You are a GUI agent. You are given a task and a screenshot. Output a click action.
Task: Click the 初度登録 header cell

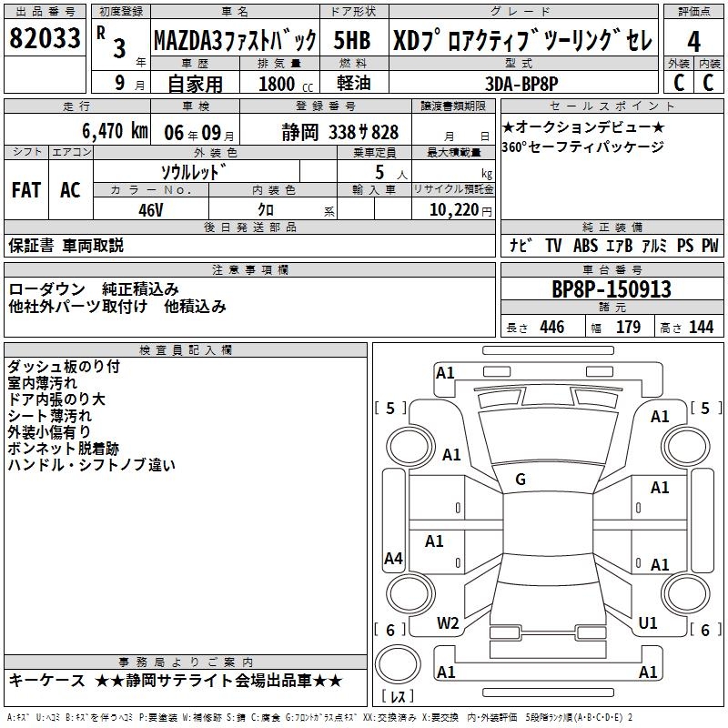pyautogui.click(x=121, y=12)
